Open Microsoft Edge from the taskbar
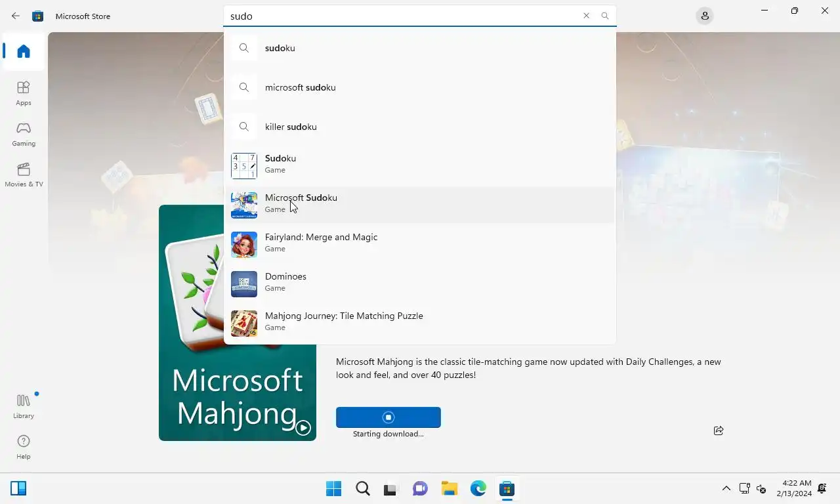This screenshot has height=504, width=840. 478,488
